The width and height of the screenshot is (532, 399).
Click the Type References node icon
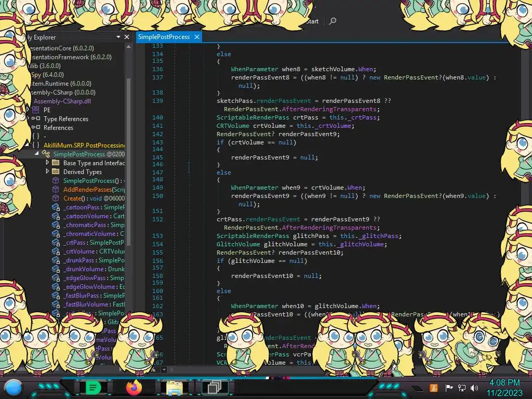(36, 118)
